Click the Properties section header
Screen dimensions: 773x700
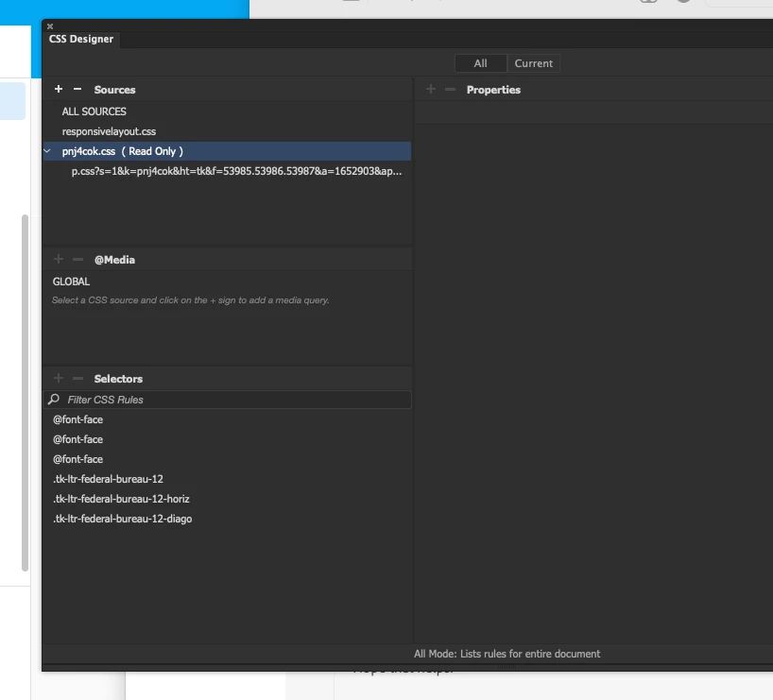point(493,90)
